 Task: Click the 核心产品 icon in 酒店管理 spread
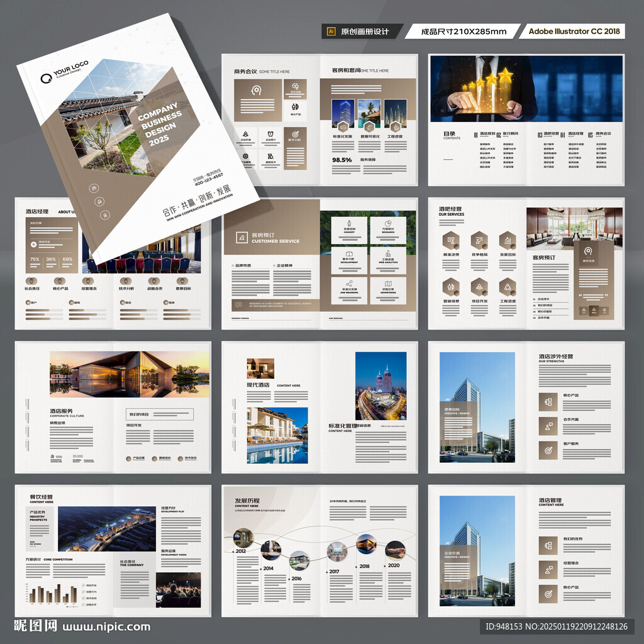[x=548, y=594]
